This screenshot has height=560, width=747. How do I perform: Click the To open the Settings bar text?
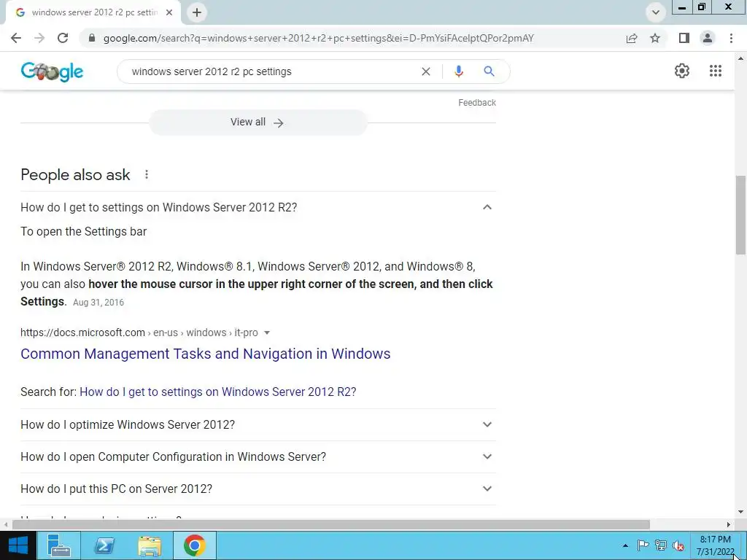pos(83,231)
